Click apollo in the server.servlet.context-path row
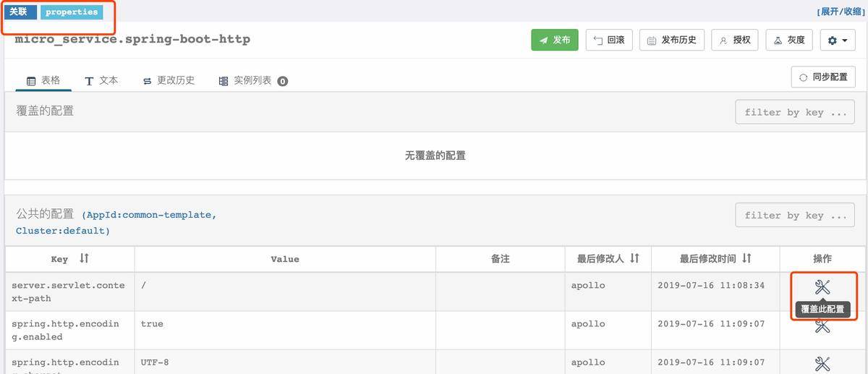The width and height of the screenshot is (868, 374). coord(588,285)
